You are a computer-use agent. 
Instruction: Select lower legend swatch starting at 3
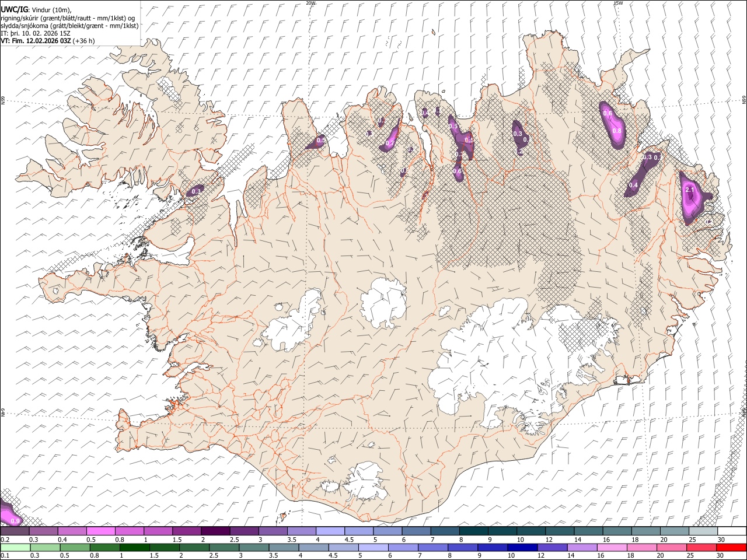(254, 547)
